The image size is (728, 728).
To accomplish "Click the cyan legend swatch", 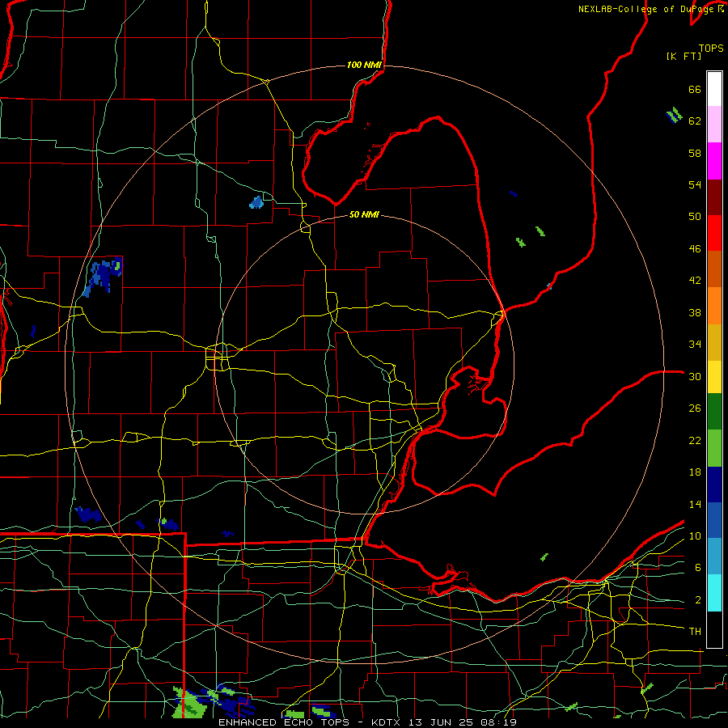I will click(x=714, y=593).
